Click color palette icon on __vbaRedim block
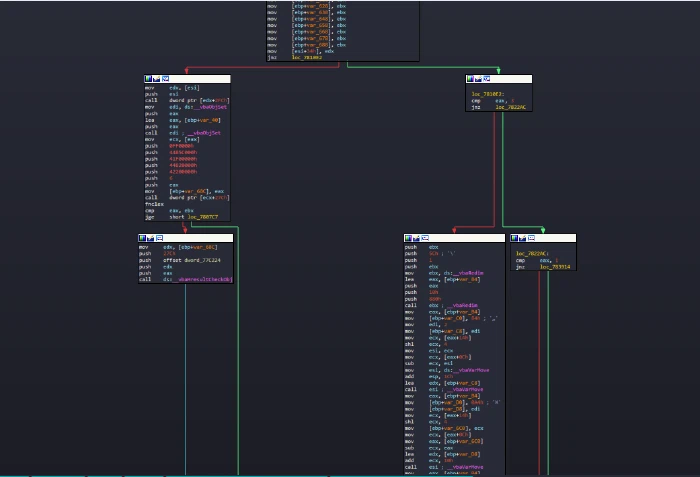The image size is (700, 477). (408, 238)
